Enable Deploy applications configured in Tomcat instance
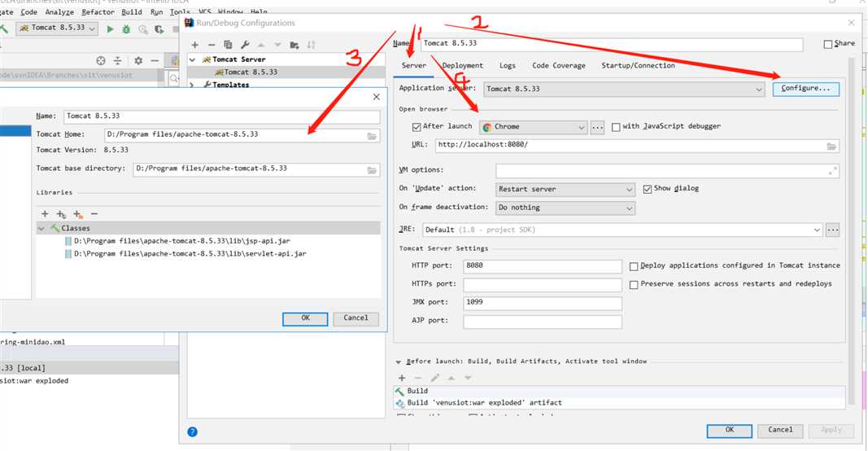The width and height of the screenshot is (868, 451). coord(634,266)
